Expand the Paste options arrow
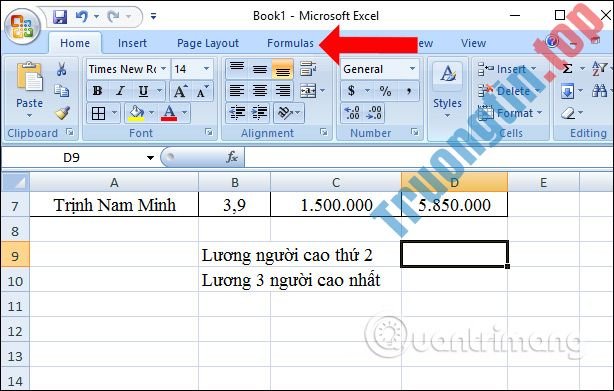The height and width of the screenshot is (391, 614). click(29, 116)
